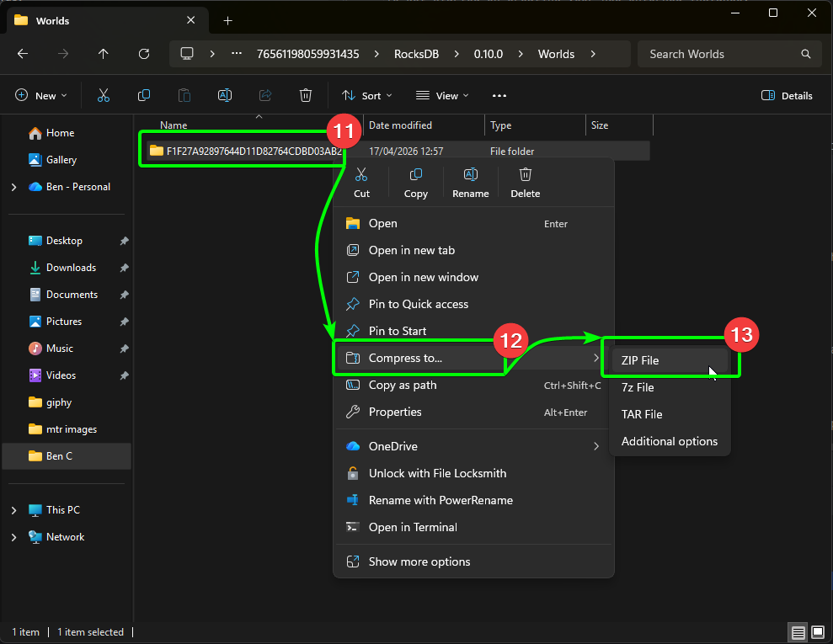This screenshot has height=644, width=833.
Task: Click the toolbar Delete trash icon
Action: pos(306,95)
